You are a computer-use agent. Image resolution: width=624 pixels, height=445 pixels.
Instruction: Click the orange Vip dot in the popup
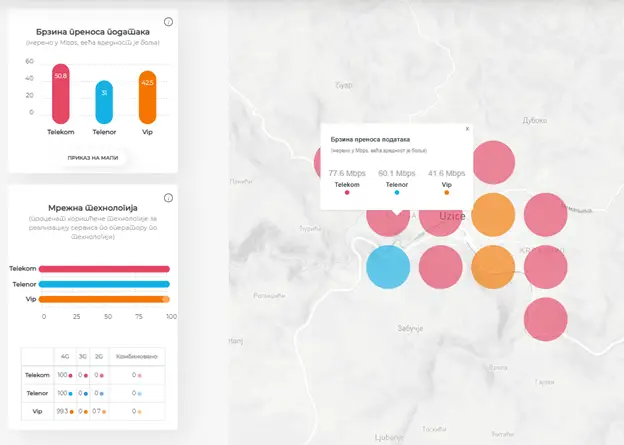[446, 192]
